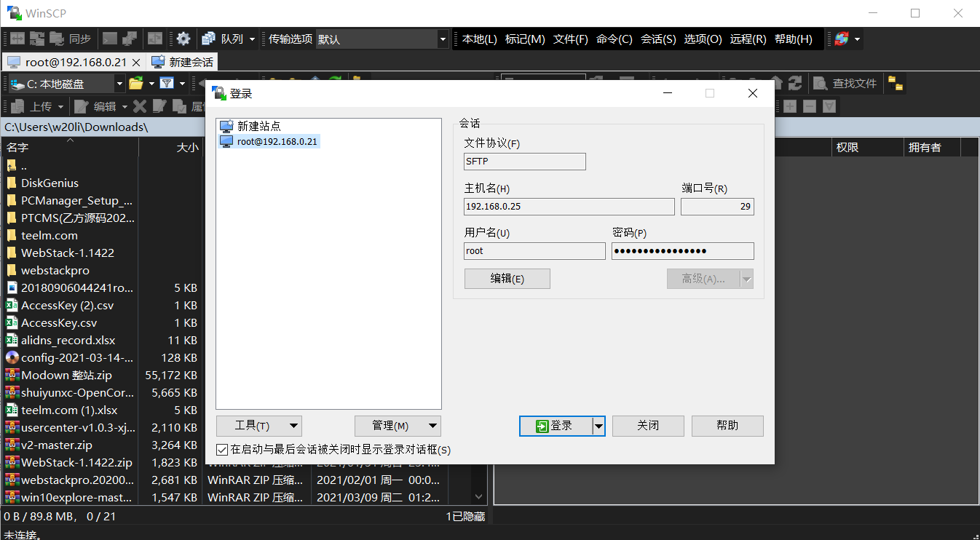Open the 标记(M) menu
980x540 pixels.
pos(525,39)
